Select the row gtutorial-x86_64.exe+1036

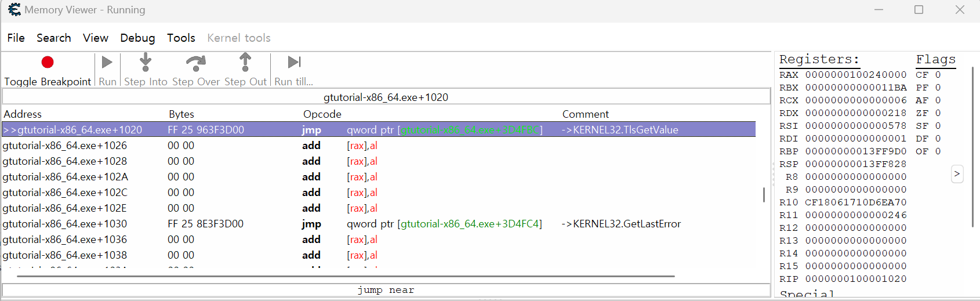point(379,240)
